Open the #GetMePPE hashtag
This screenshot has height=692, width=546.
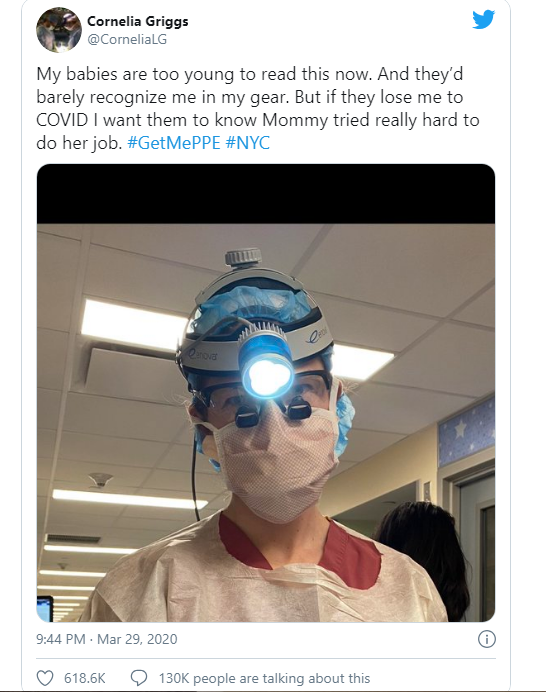[x=174, y=143]
